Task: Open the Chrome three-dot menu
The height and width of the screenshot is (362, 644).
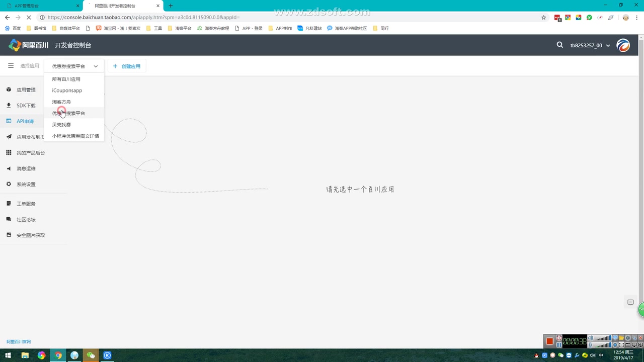Action: [637, 17]
